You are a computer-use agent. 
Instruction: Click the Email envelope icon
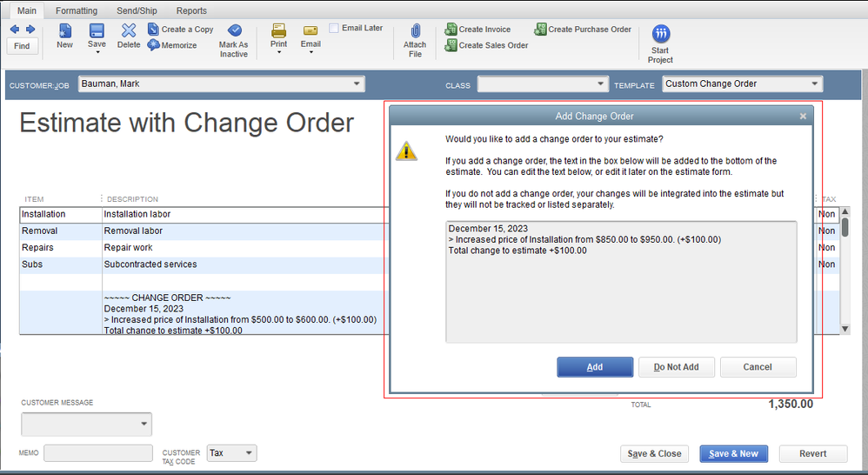310,30
